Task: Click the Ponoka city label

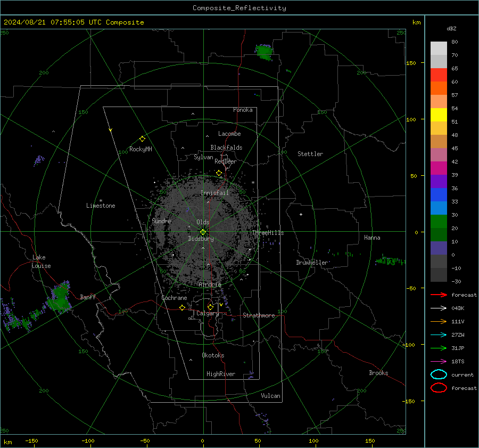Action: pos(243,110)
